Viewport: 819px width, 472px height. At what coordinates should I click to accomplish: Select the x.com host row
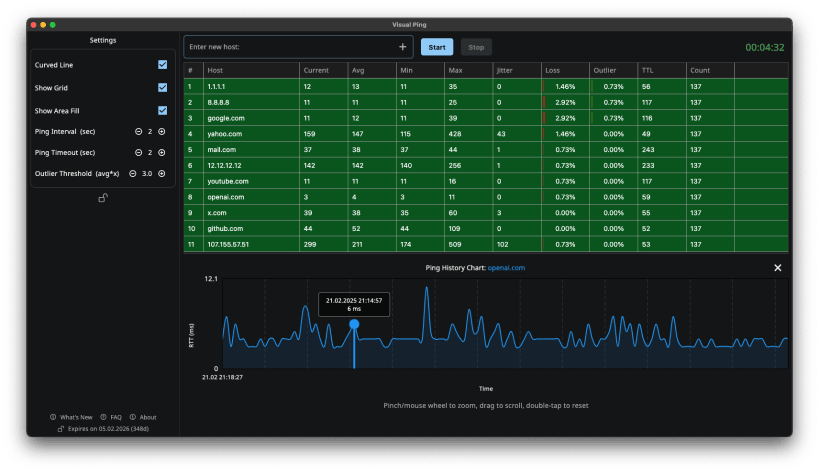[486, 213]
